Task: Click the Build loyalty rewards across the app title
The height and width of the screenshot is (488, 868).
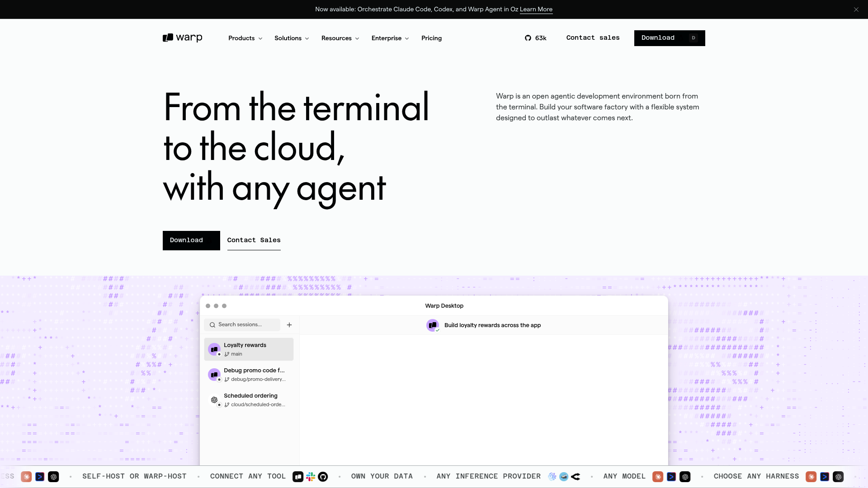Action: (x=492, y=325)
